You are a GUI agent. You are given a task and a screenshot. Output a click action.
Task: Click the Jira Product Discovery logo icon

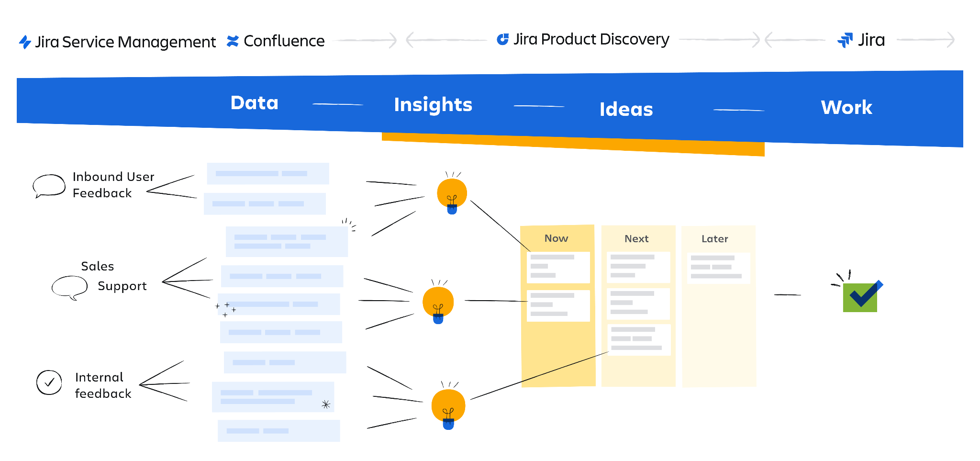click(x=502, y=39)
